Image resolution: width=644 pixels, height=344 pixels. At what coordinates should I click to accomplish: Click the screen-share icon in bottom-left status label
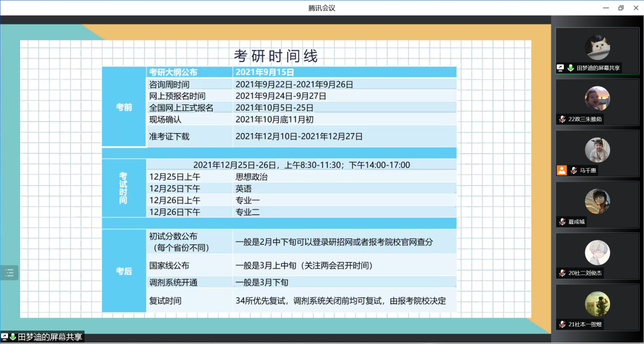4,337
